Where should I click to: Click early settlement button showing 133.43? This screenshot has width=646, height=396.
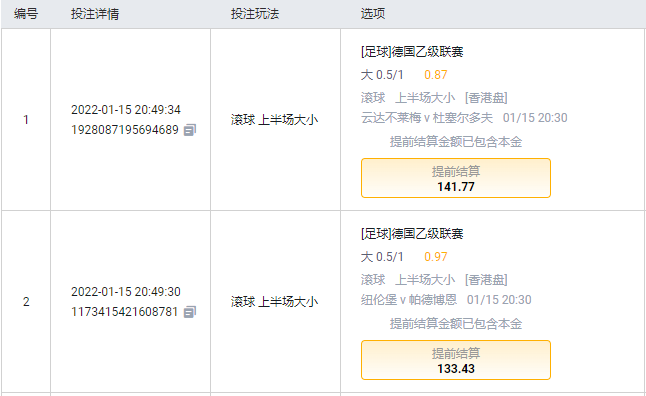tap(456, 360)
